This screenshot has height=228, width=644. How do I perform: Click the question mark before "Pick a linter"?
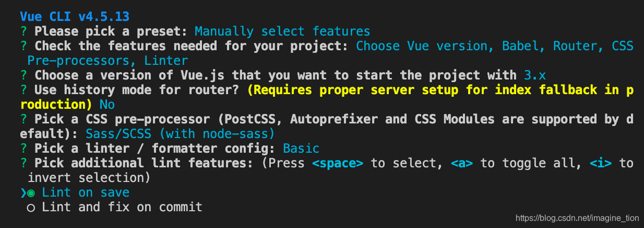(23, 149)
